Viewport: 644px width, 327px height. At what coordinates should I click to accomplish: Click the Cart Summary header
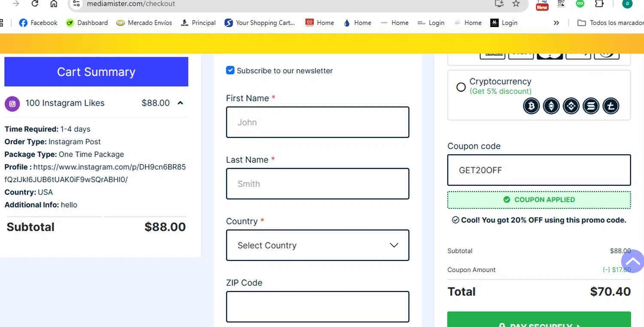[96, 72]
